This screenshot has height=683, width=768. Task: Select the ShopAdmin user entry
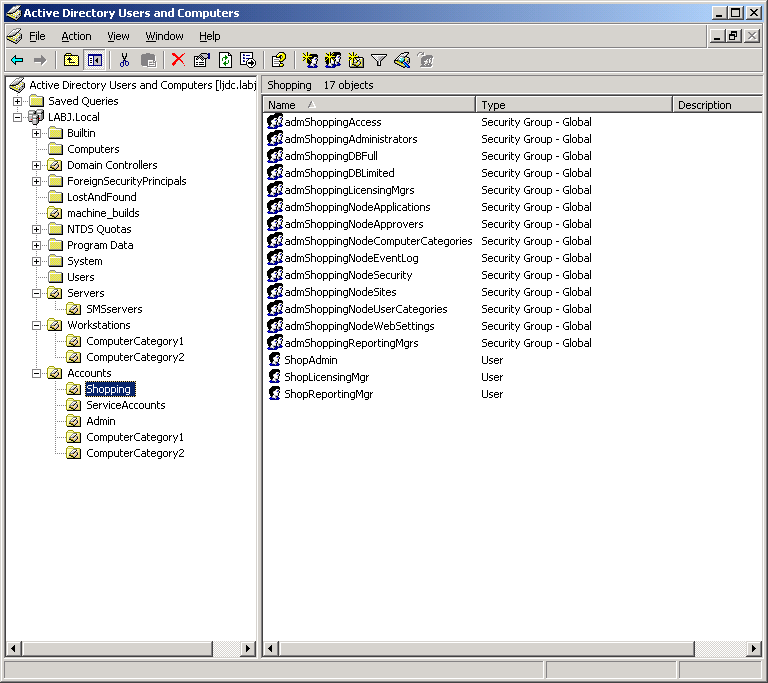click(x=310, y=360)
